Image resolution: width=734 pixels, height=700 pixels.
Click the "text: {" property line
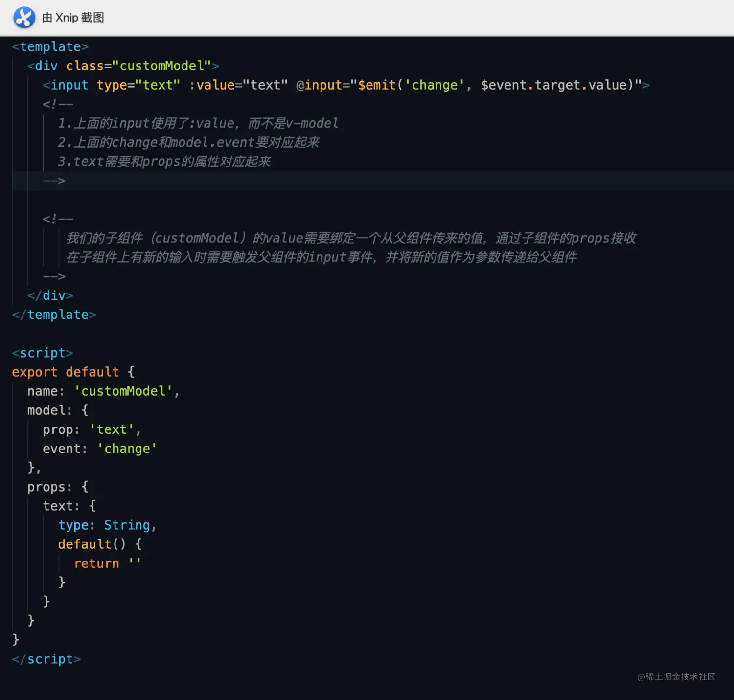pos(69,506)
